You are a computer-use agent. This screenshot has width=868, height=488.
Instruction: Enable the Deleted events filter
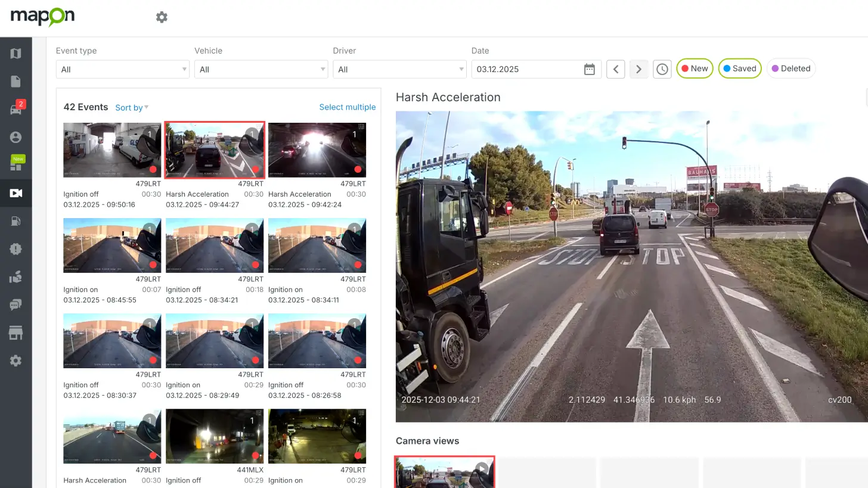click(791, 69)
